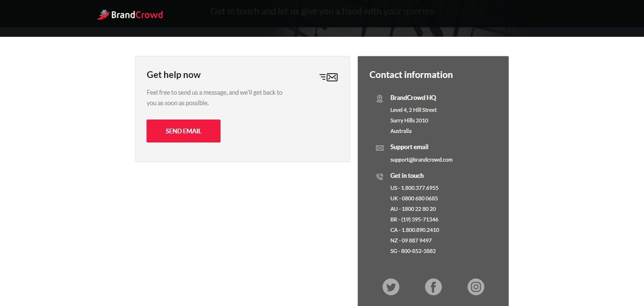Click the envelope icon beside Support email
The height and width of the screenshot is (306, 644).
(x=380, y=148)
